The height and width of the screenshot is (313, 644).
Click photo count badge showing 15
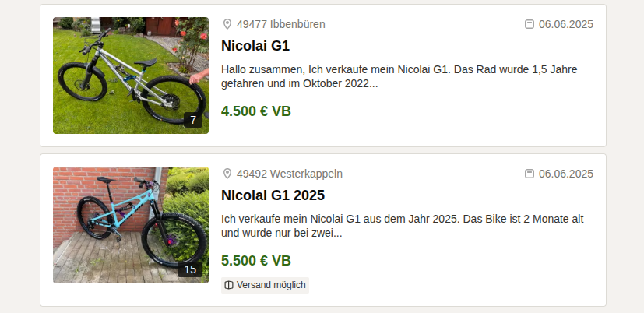tap(190, 270)
